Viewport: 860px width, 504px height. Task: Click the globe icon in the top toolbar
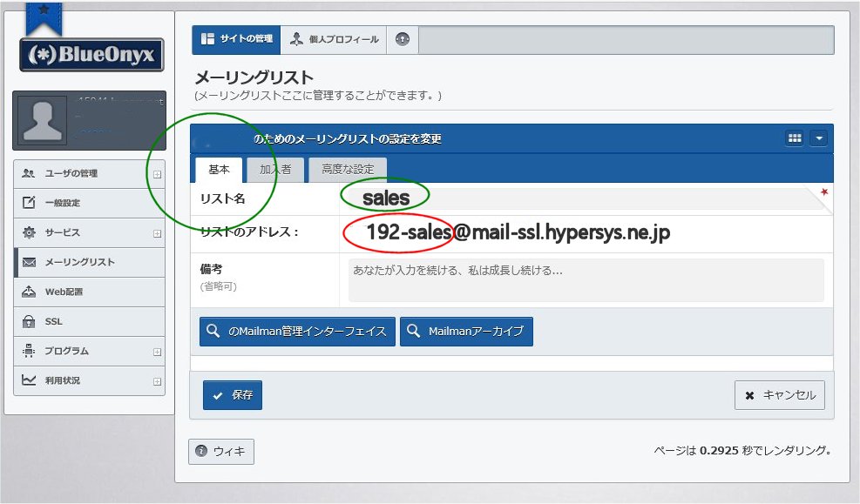(402, 39)
